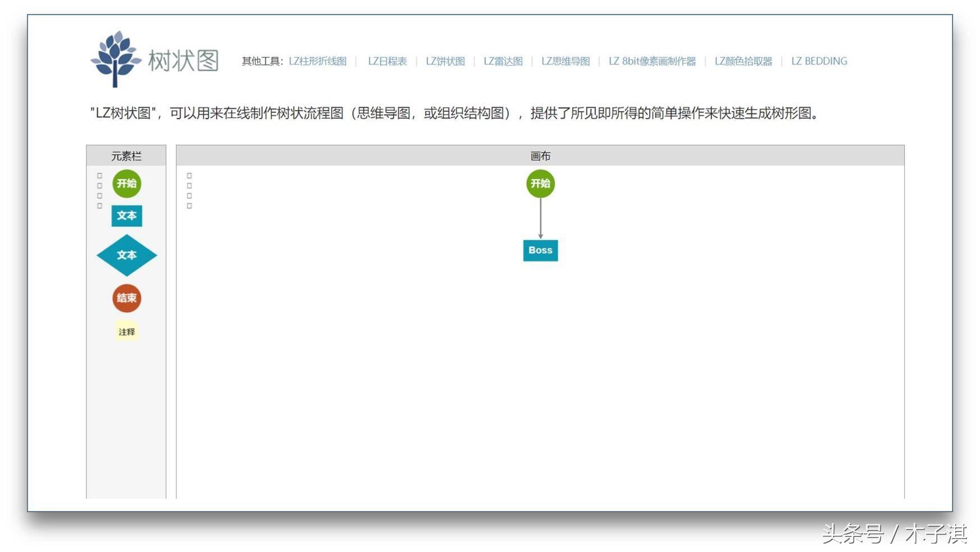
Task: Click the tree logo of 树状图
Action: pyautogui.click(x=116, y=59)
